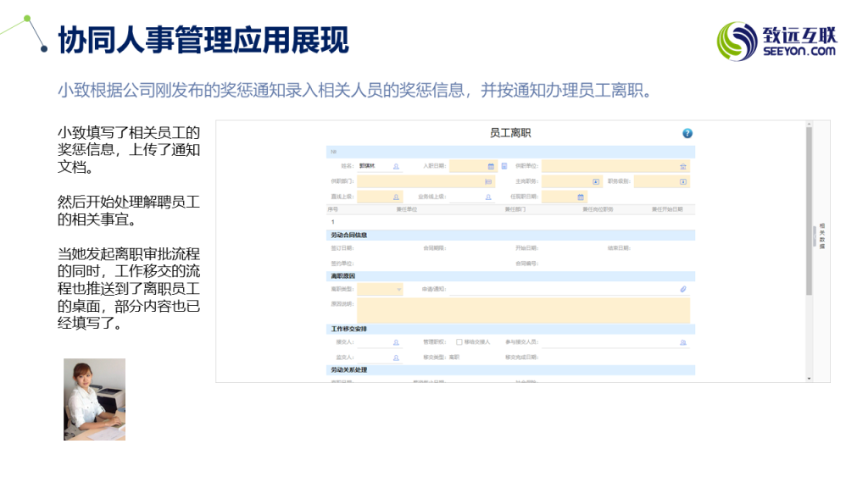Open people selector for 参与接交人员
868x488 pixels.
tap(683, 342)
